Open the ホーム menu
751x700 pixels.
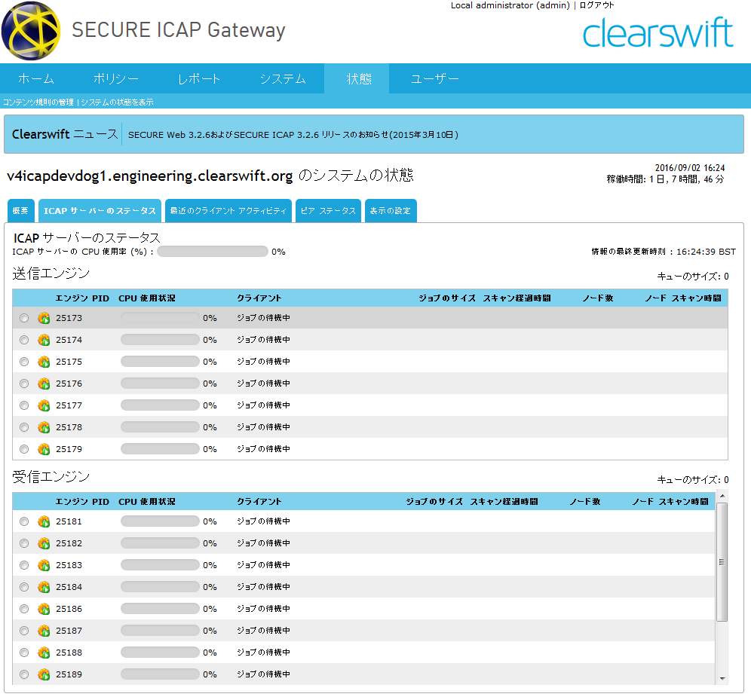tap(36, 78)
